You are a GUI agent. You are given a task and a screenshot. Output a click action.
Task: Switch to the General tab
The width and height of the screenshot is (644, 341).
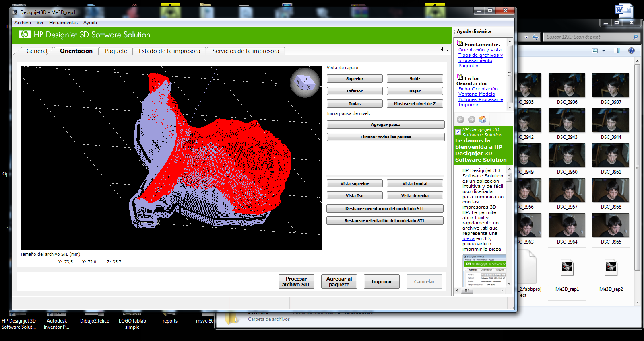[x=37, y=51]
